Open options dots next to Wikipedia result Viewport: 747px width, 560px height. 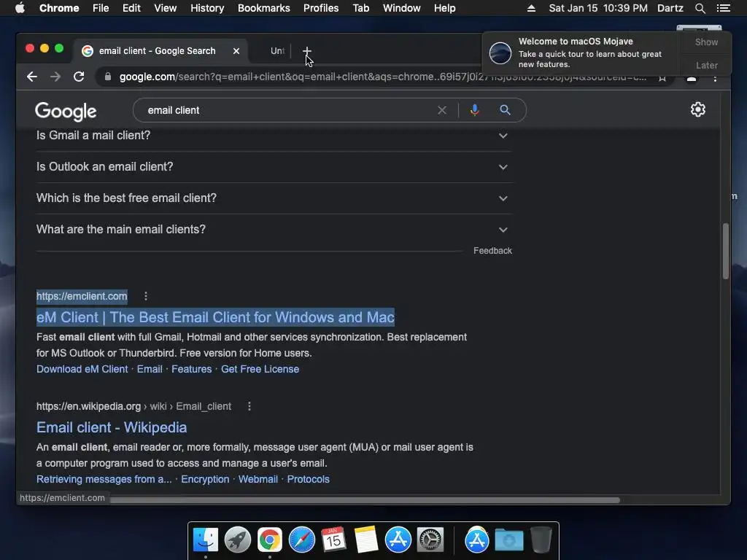[249, 406]
